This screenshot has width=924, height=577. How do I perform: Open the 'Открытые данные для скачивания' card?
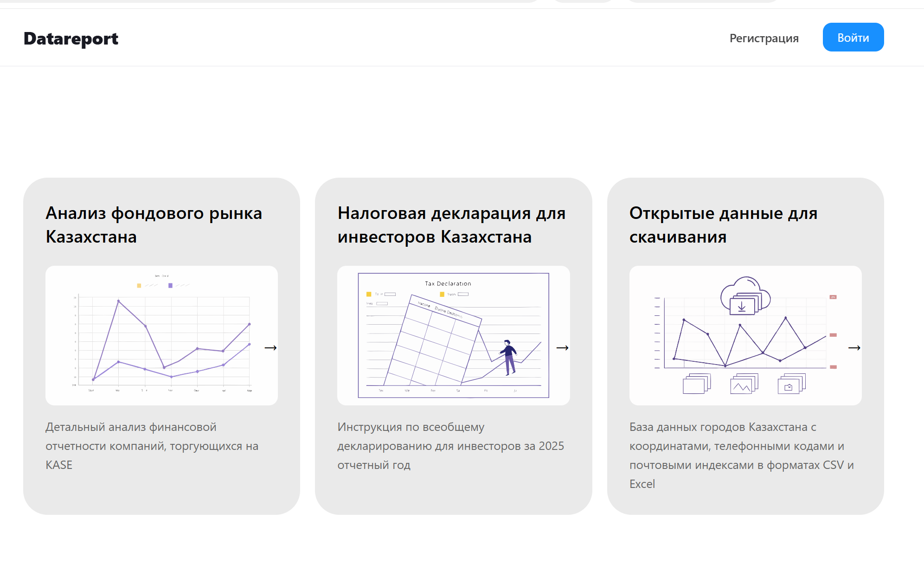coord(723,225)
